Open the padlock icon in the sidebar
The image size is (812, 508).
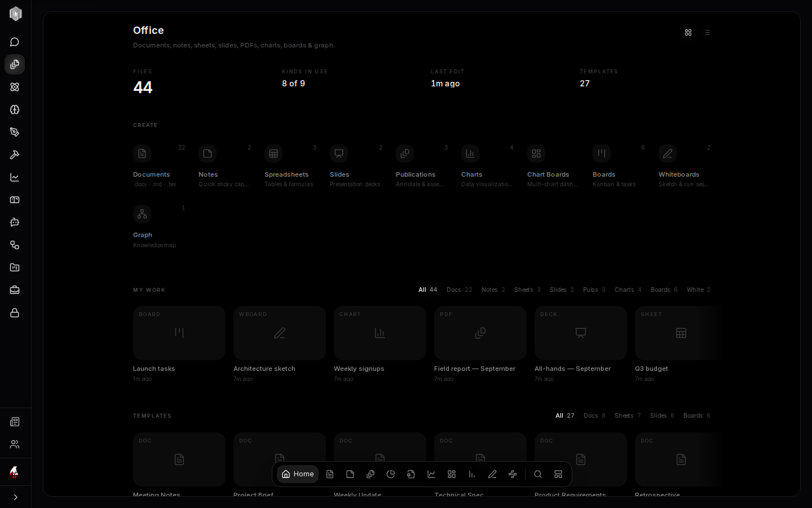[15, 313]
